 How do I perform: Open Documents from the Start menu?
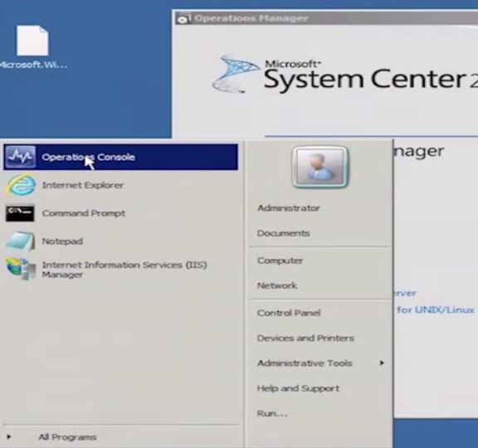point(283,233)
